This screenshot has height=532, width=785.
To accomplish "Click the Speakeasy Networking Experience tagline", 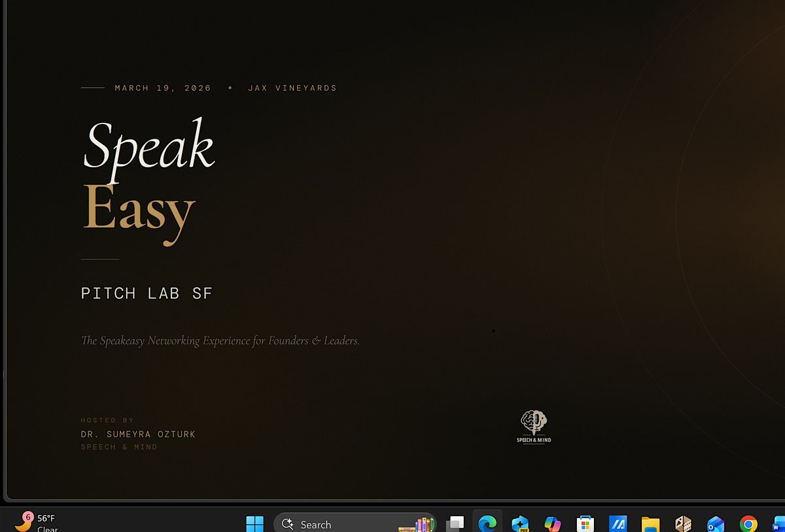I will click(x=220, y=341).
